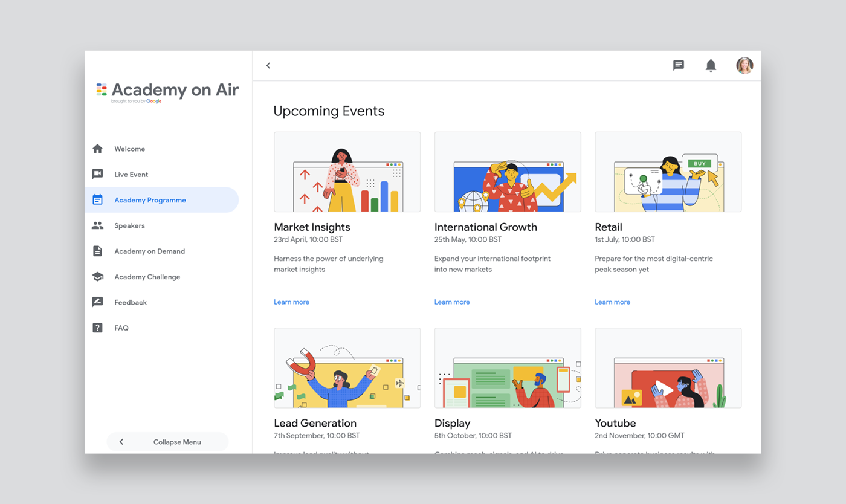Click the date 1st July, 10:00 BST

coord(625,239)
